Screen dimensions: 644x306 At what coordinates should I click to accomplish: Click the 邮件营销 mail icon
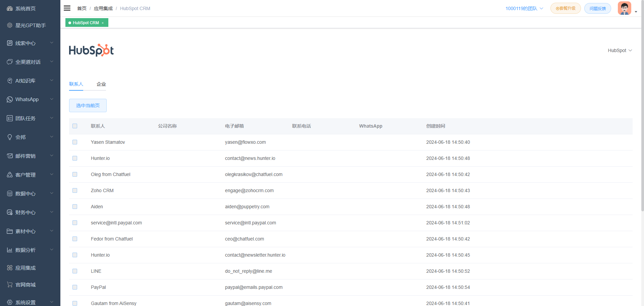[x=10, y=156]
